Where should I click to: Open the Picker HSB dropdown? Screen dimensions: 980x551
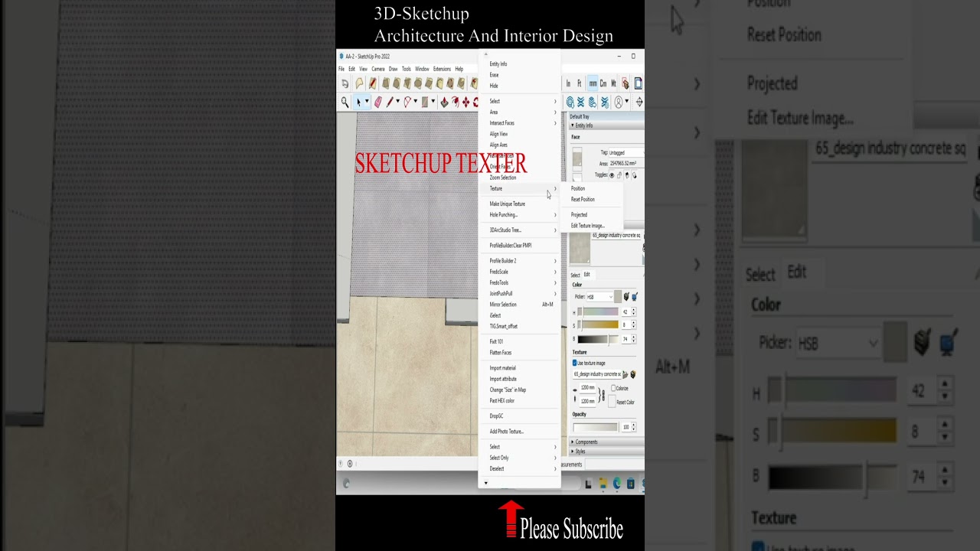click(x=599, y=297)
